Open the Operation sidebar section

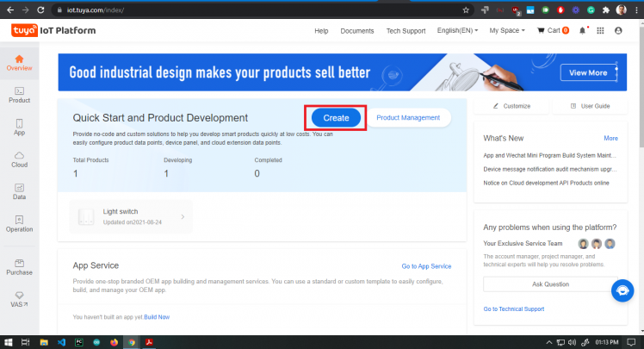click(19, 224)
